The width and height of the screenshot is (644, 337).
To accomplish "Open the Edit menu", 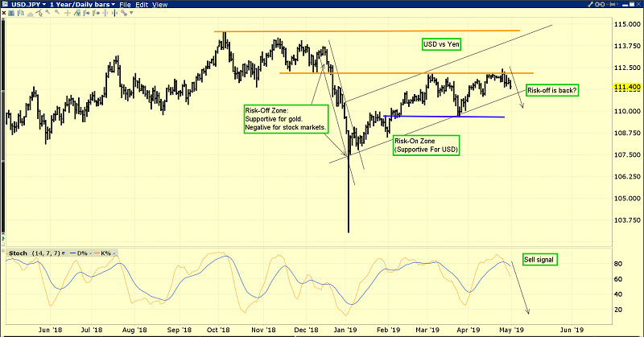I will coord(142,4).
